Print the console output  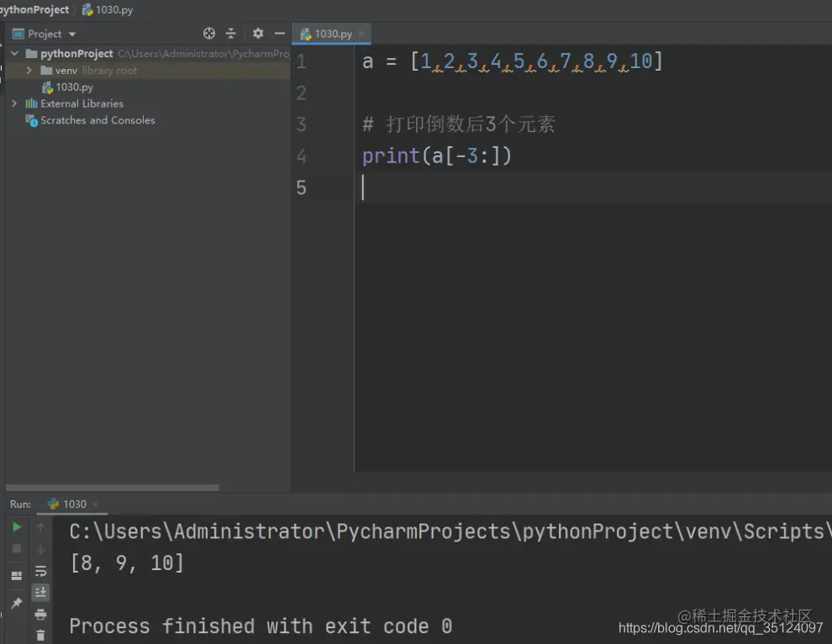pos(40,615)
